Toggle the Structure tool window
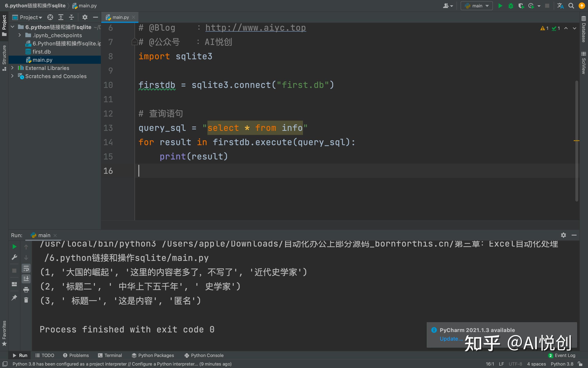Image resolution: width=588 pixels, height=368 pixels. (4, 58)
